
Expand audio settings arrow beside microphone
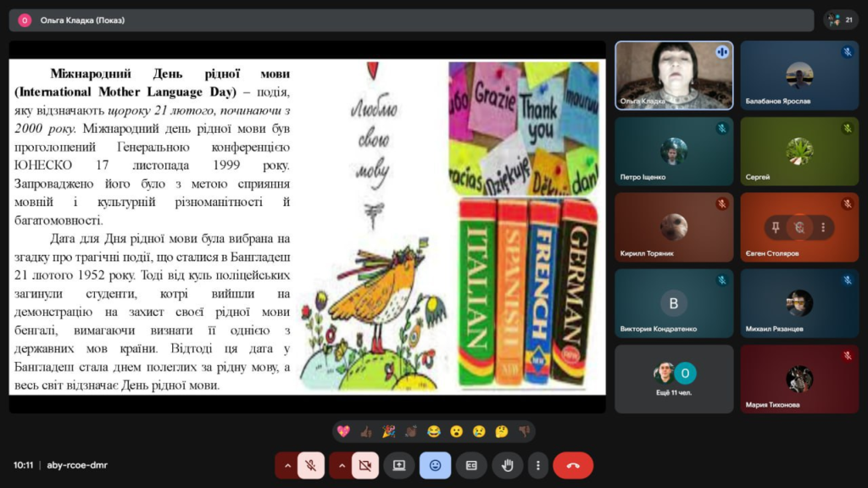point(287,465)
